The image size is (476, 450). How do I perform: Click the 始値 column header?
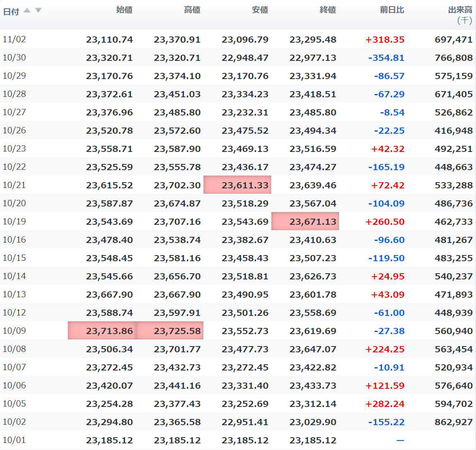(124, 10)
